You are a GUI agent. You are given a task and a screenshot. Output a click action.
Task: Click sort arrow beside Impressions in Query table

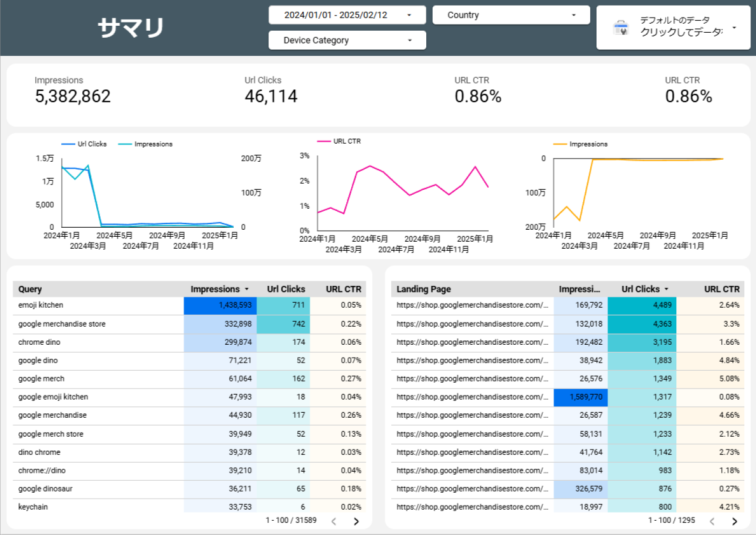click(x=247, y=288)
